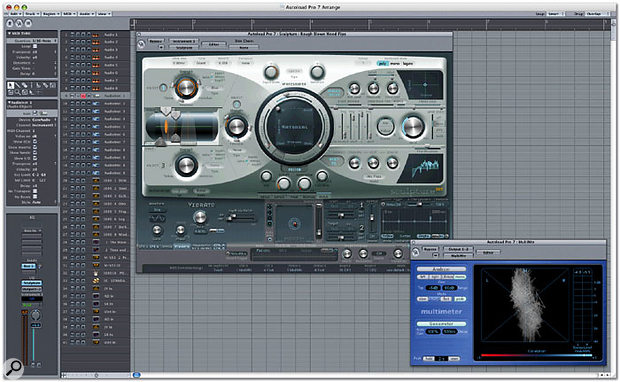Toggle the No Transpose checkbox
Viewport: 620px width, 382px height.
pyautogui.click(x=35, y=191)
